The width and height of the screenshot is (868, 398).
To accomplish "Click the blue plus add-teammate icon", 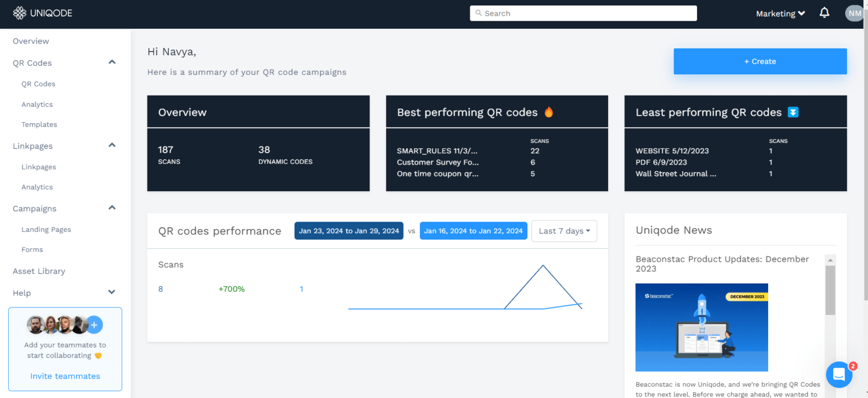I will [94, 325].
